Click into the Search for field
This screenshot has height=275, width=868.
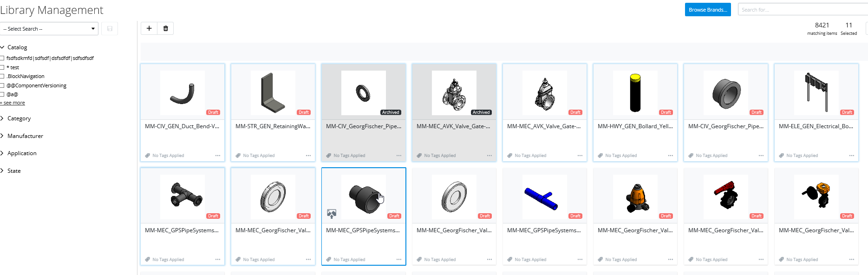point(803,10)
